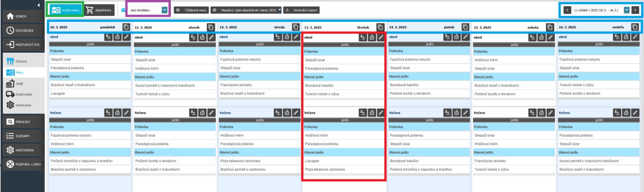The width and height of the screenshot is (644, 192).
Task: Toggle the lock on Monday Večera
Action: click(117, 113)
